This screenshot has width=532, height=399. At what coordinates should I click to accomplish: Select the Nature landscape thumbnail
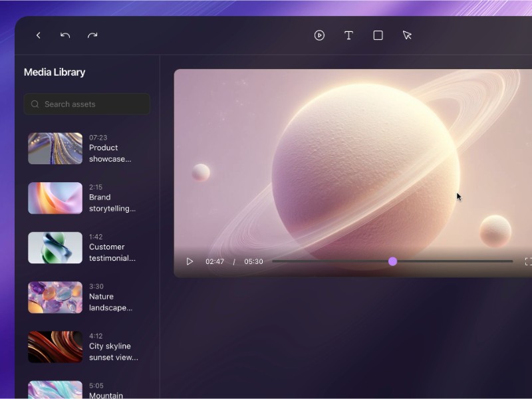(55, 297)
